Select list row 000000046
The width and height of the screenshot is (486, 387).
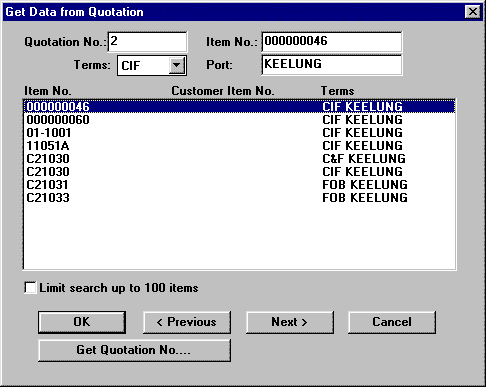click(239, 107)
